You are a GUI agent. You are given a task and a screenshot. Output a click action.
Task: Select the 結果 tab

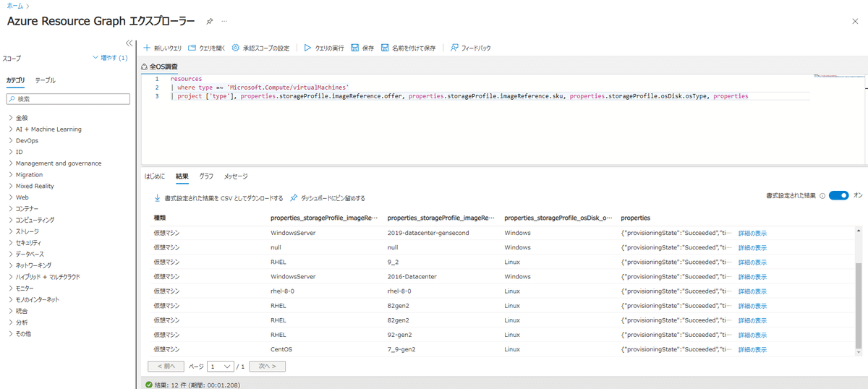point(182,176)
